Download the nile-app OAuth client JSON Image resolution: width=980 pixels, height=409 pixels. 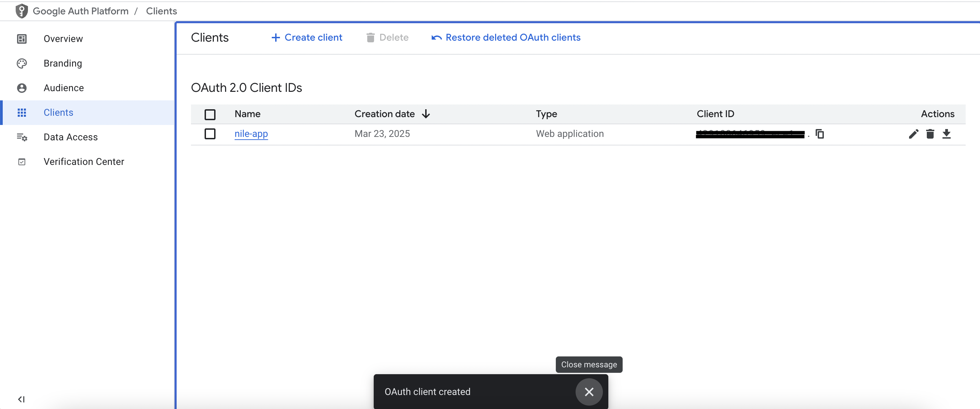[x=946, y=134]
